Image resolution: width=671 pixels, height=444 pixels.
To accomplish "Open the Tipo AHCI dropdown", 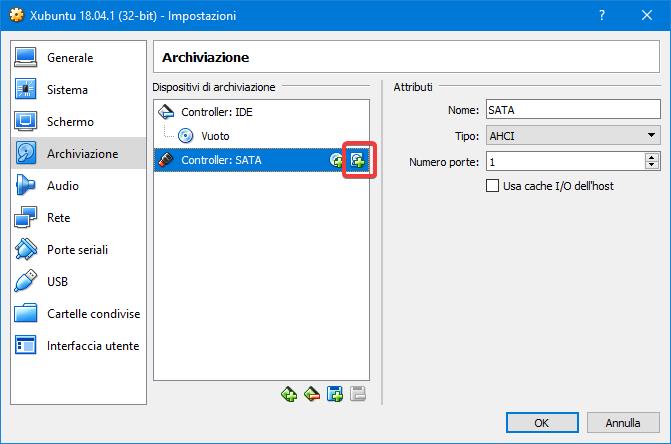I will [x=573, y=136].
